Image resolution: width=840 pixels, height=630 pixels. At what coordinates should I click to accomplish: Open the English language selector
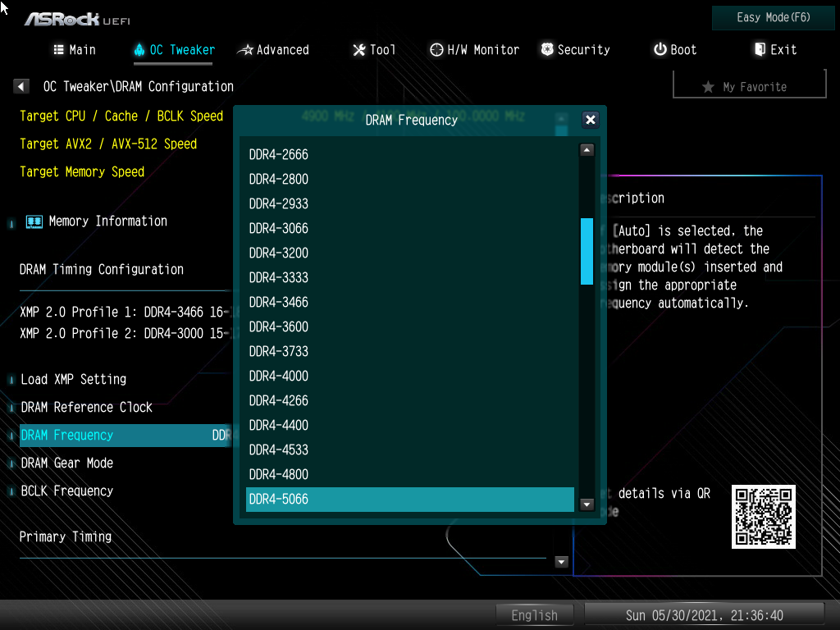534,615
